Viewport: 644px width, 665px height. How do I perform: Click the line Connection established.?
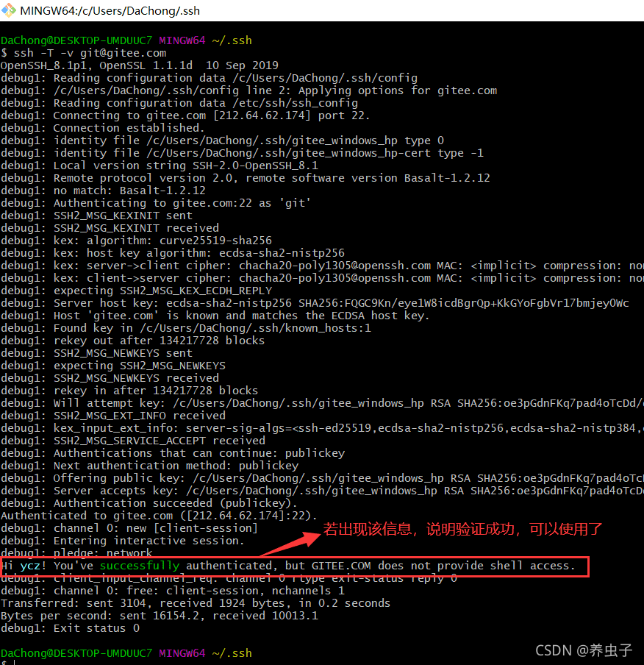click(x=103, y=128)
